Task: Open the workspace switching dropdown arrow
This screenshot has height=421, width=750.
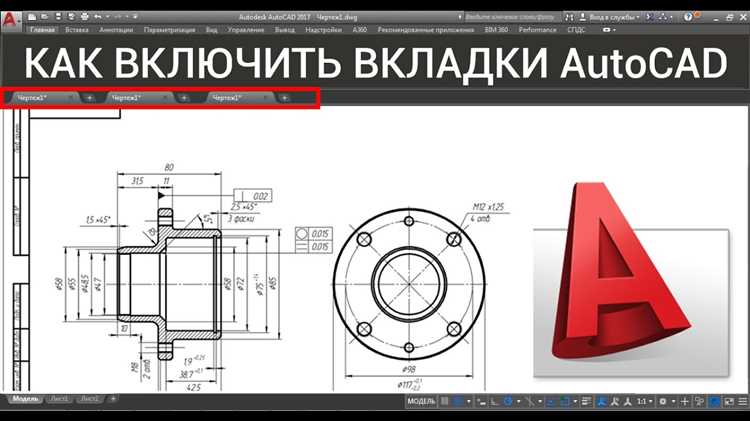Action: pos(673,401)
